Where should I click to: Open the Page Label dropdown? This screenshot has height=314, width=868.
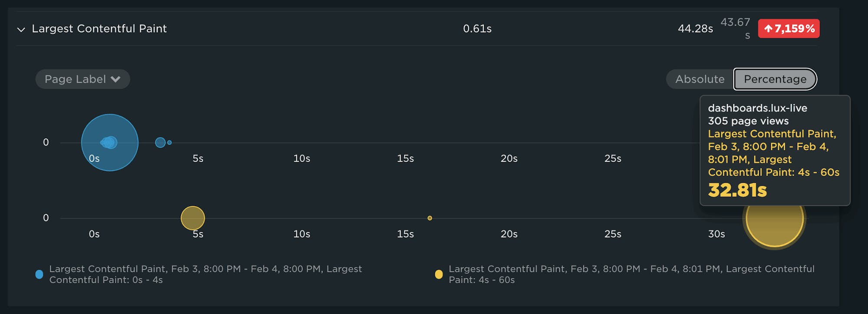82,79
